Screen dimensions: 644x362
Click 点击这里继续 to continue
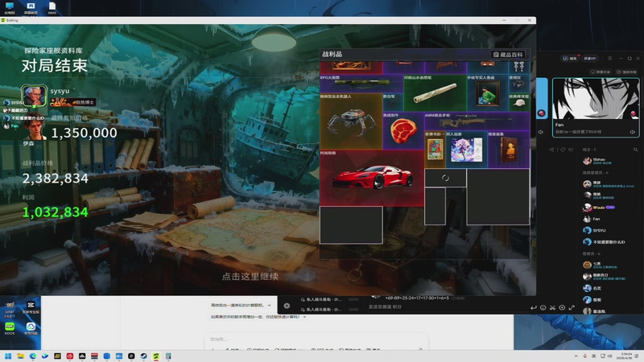click(250, 276)
